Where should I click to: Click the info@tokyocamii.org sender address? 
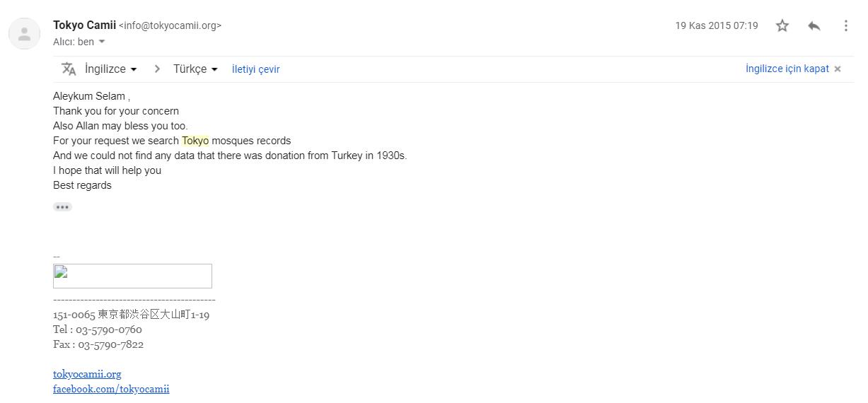click(170, 25)
